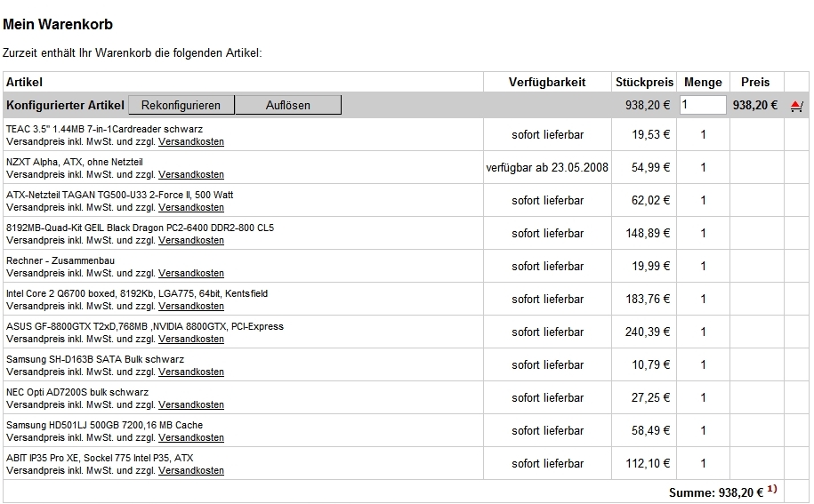The width and height of the screenshot is (814, 504).
Task: Click the footnote 1) next to Summe
Action: click(772, 489)
